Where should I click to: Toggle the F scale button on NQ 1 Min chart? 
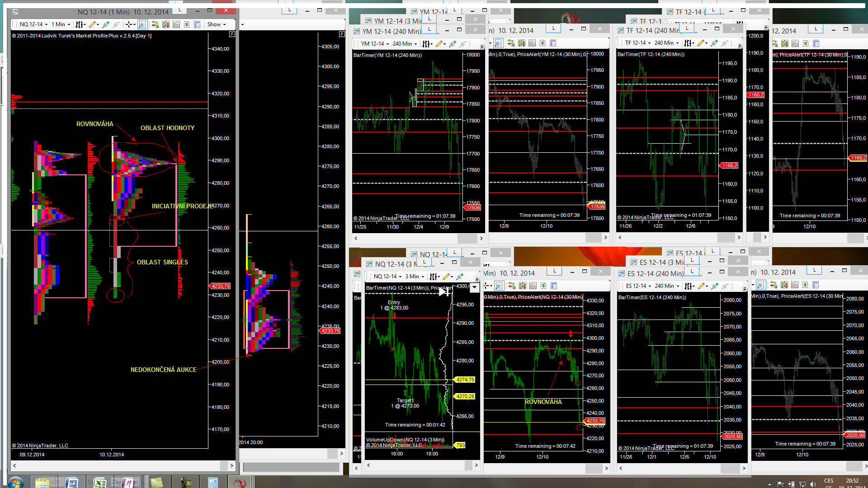click(x=232, y=34)
